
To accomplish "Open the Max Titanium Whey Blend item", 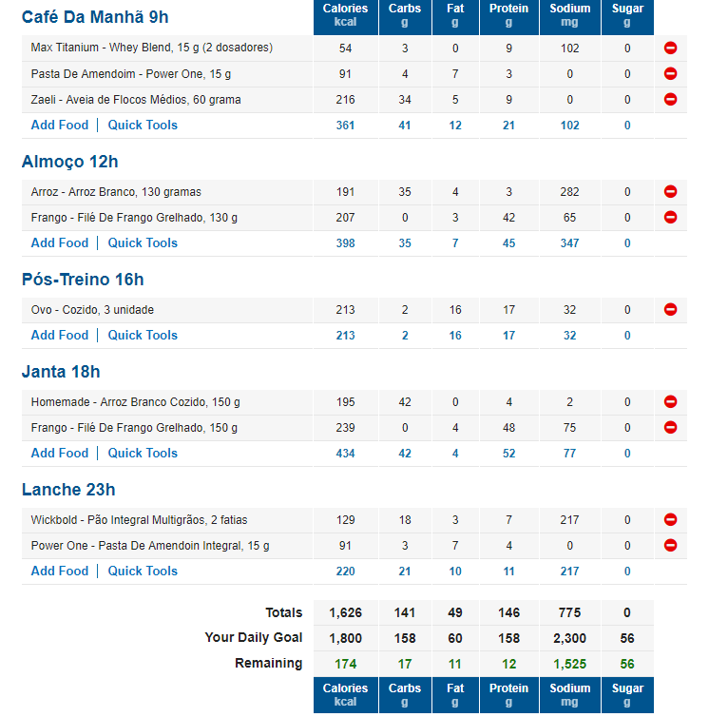I will 152,48.
